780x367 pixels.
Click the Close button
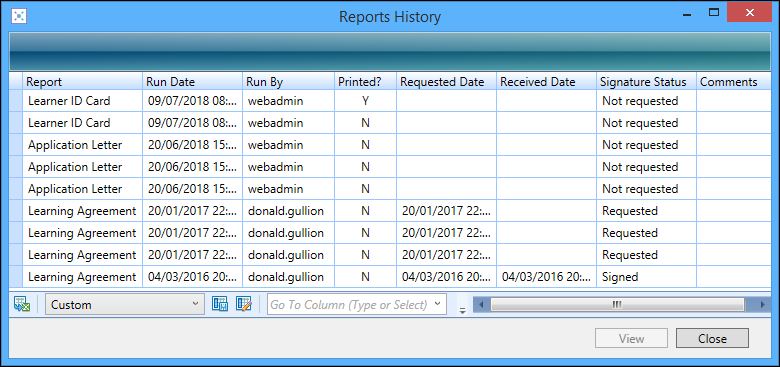712,338
